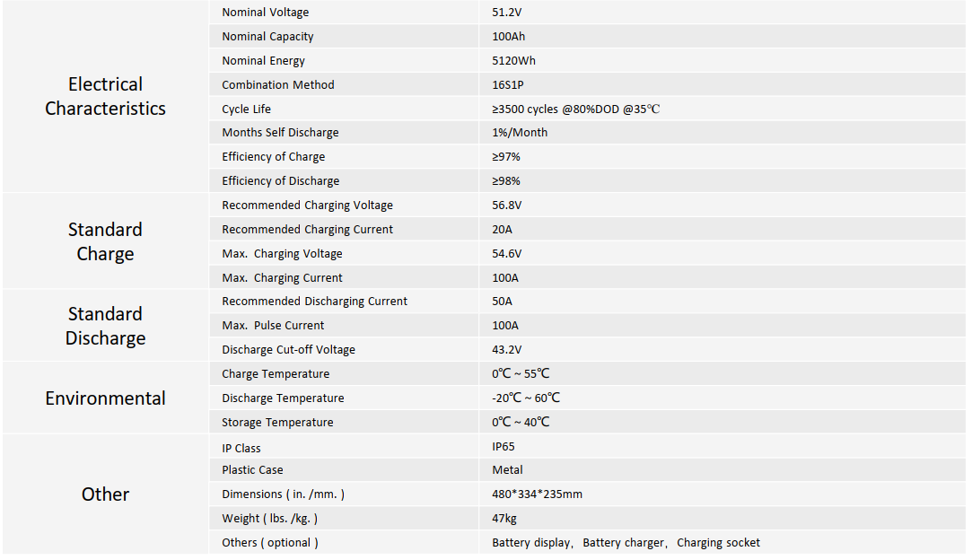The width and height of the screenshot is (972, 560).
Task: Select the Dimensions 480*334*235mm value
Action: pyautogui.click(x=537, y=494)
